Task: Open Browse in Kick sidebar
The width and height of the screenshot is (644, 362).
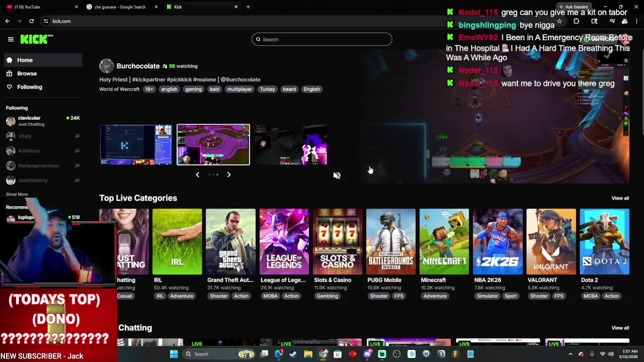Action: point(42,73)
